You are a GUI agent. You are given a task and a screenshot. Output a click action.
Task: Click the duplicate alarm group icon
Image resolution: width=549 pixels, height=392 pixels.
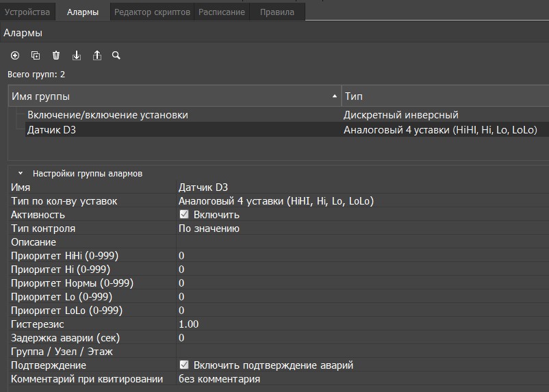tap(36, 55)
